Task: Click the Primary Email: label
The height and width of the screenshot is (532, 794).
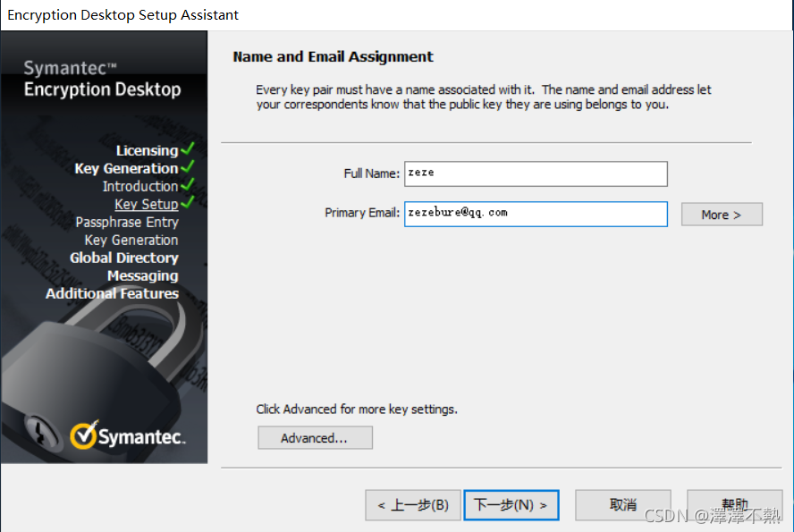Action: pos(362,213)
